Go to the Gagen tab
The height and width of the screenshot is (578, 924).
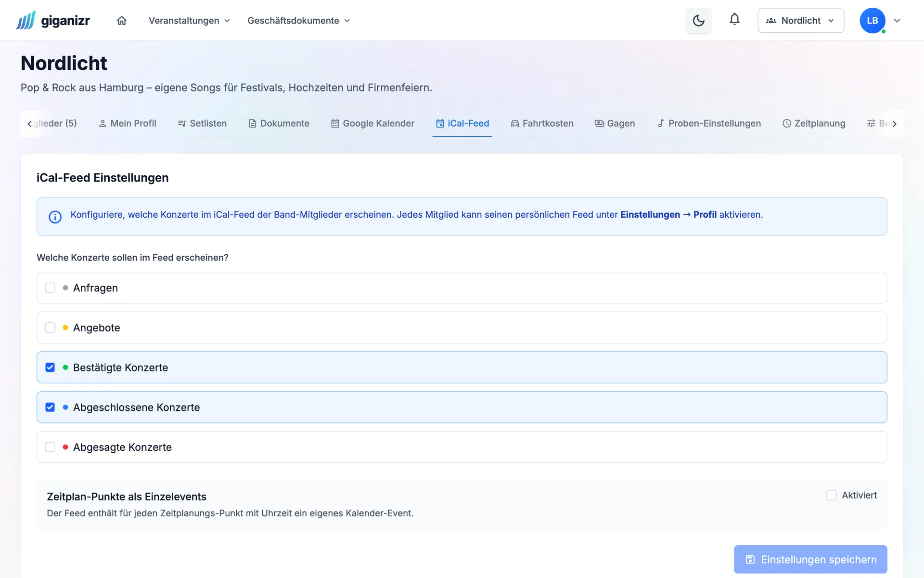coord(615,123)
